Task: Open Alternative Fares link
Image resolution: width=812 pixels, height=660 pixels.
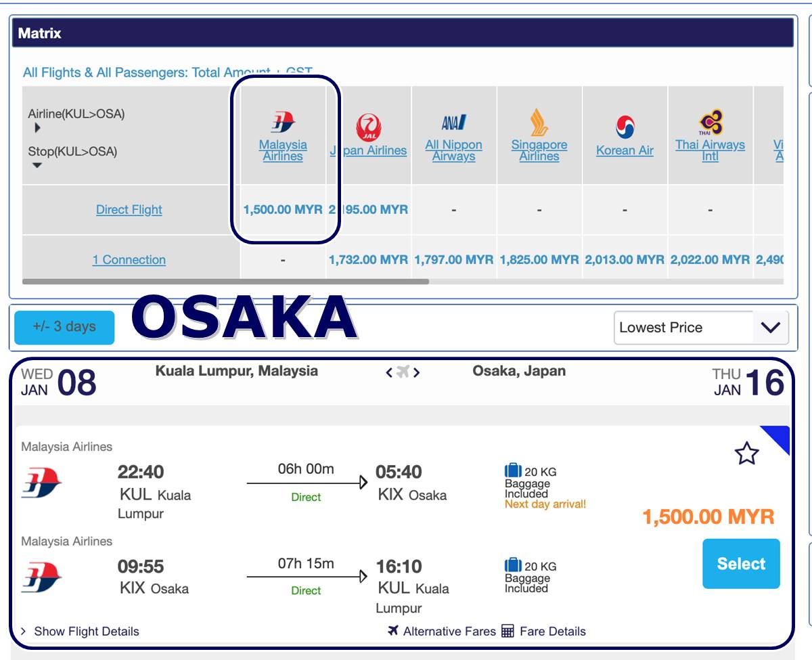Action: coord(449,632)
